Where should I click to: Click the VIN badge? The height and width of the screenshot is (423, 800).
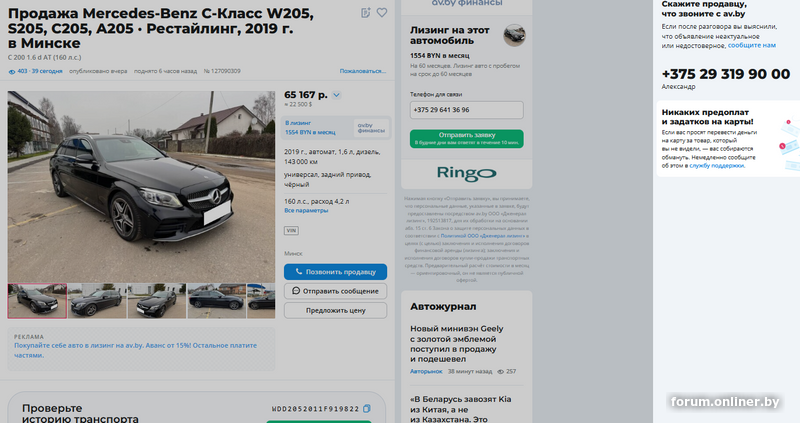tap(291, 231)
